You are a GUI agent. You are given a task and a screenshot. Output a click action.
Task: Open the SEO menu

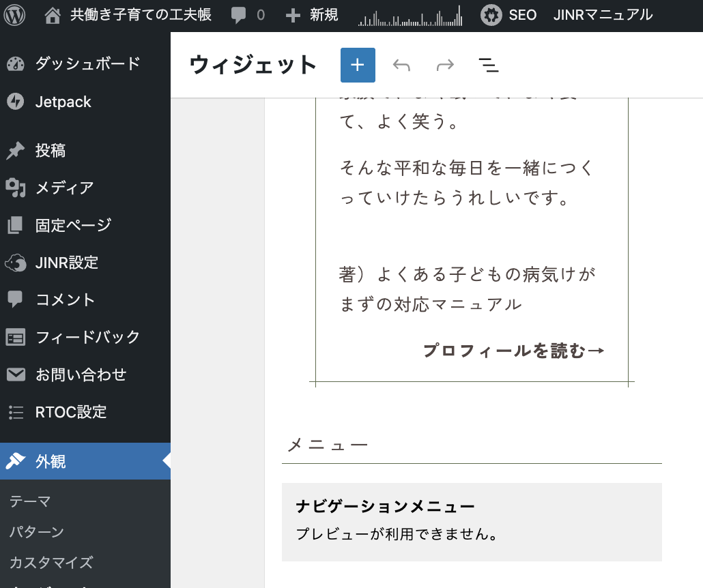[x=522, y=15]
